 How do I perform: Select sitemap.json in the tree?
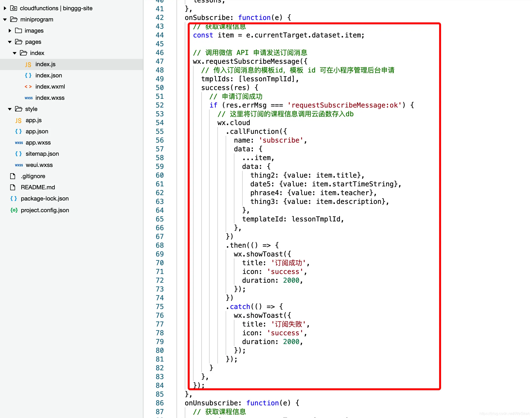tap(42, 154)
